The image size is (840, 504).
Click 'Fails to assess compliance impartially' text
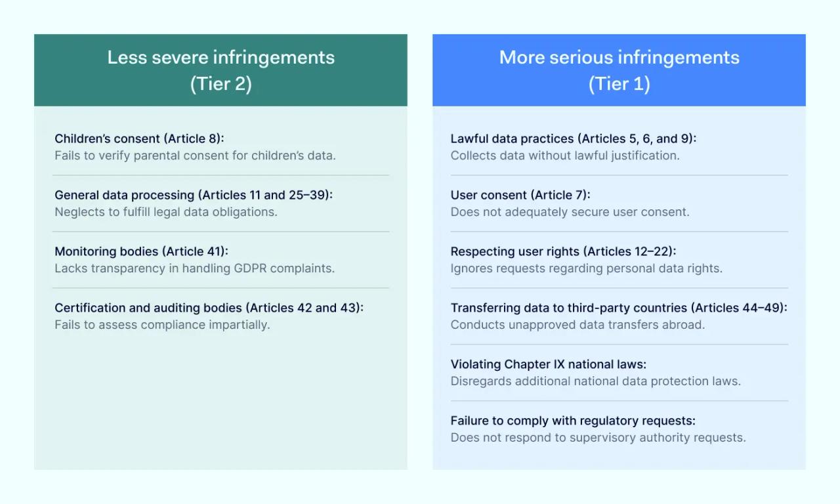pos(162,325)
